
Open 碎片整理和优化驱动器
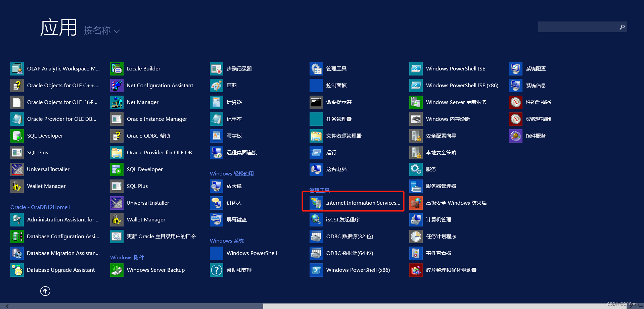point(443,270)
